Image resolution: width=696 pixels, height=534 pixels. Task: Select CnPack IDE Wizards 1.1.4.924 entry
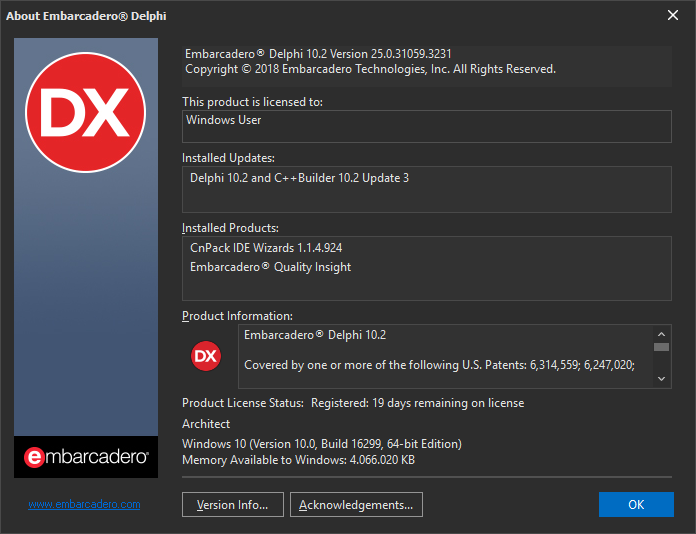(266, 248)
